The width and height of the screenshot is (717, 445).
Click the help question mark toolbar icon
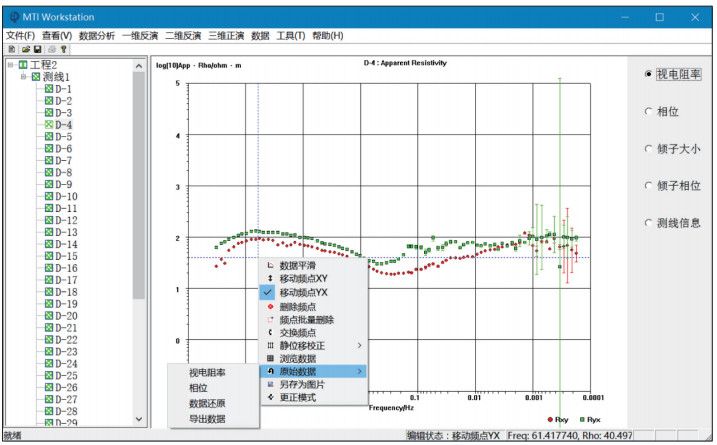click(64, 48)
